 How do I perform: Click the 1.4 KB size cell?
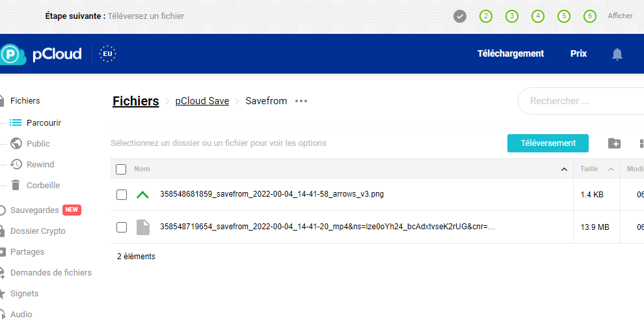tap(592, 195)
